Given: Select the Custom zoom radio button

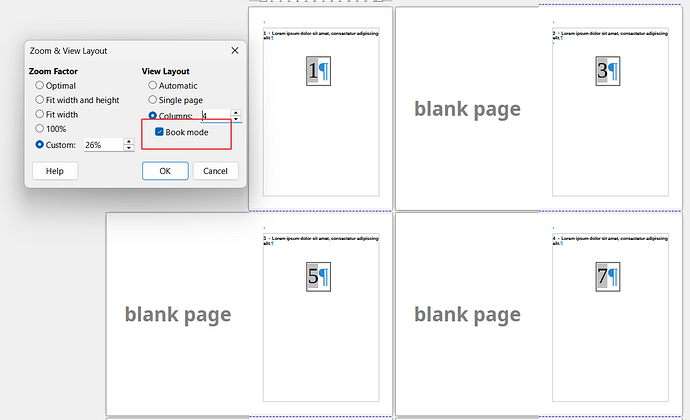Looking at the screenshot, I should (x=40, y=145).
